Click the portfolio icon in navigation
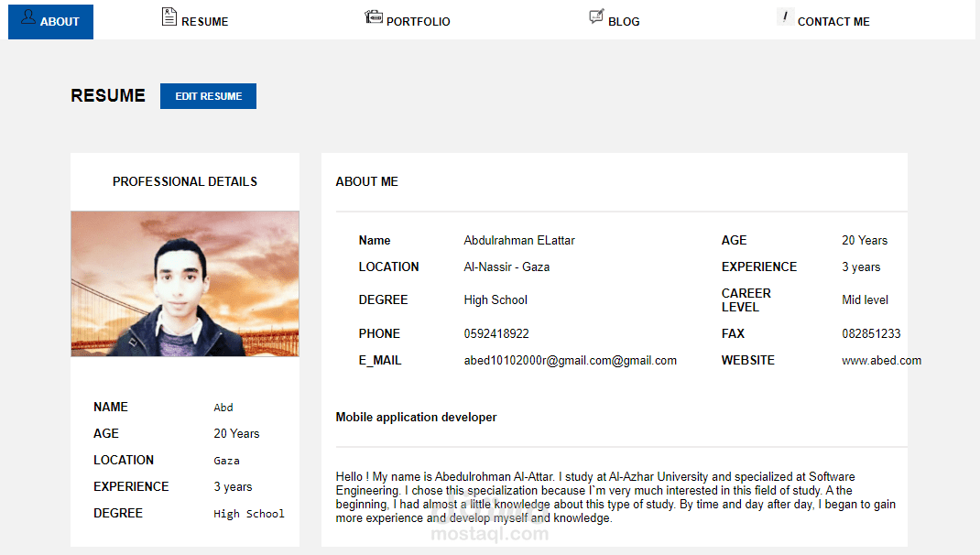This screenshot has width=980, height=555. (374, 16)
